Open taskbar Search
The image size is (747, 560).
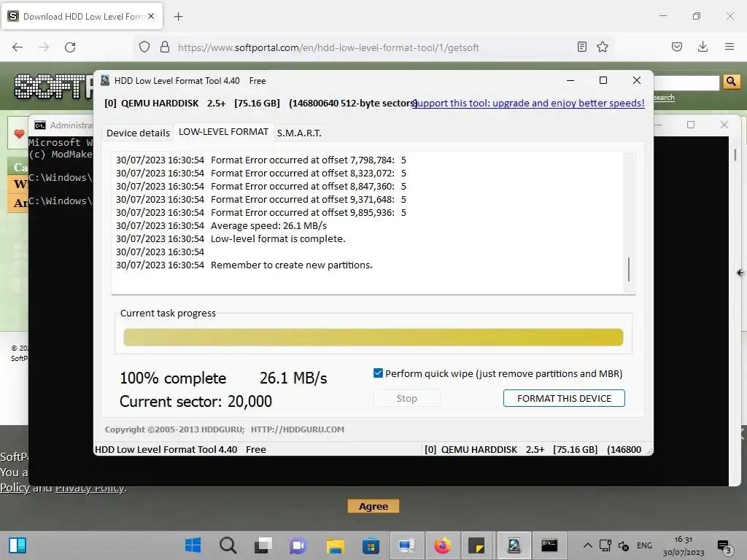(228, 545)
